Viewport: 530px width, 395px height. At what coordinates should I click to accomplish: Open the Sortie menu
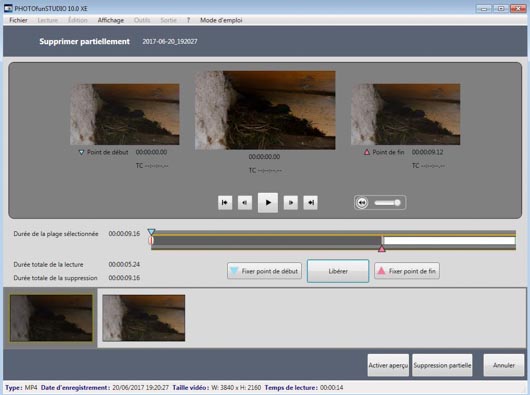click(x=168, y=20)
